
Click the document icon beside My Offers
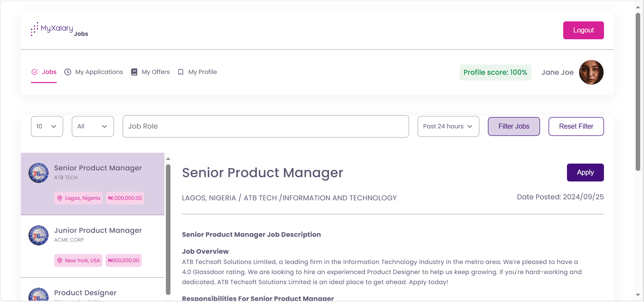click(x=134, y=72)
